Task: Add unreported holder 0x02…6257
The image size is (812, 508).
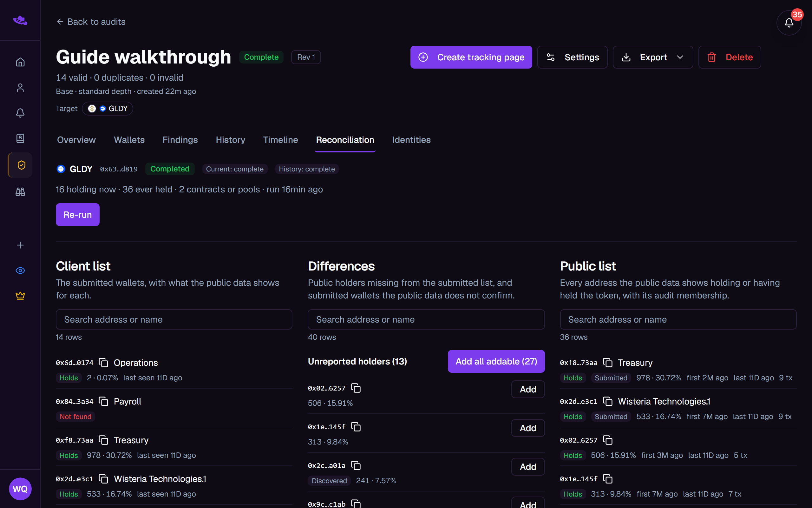Action: click(x=528, y=389)
